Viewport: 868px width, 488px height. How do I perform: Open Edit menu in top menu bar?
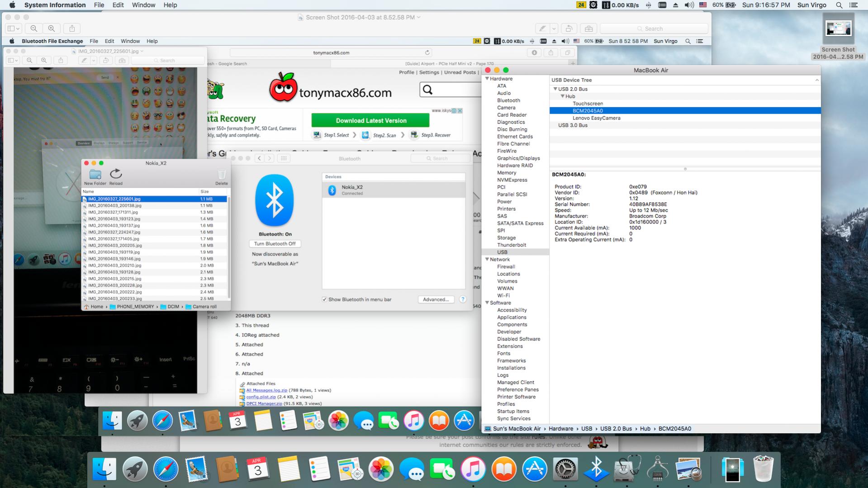118,5
